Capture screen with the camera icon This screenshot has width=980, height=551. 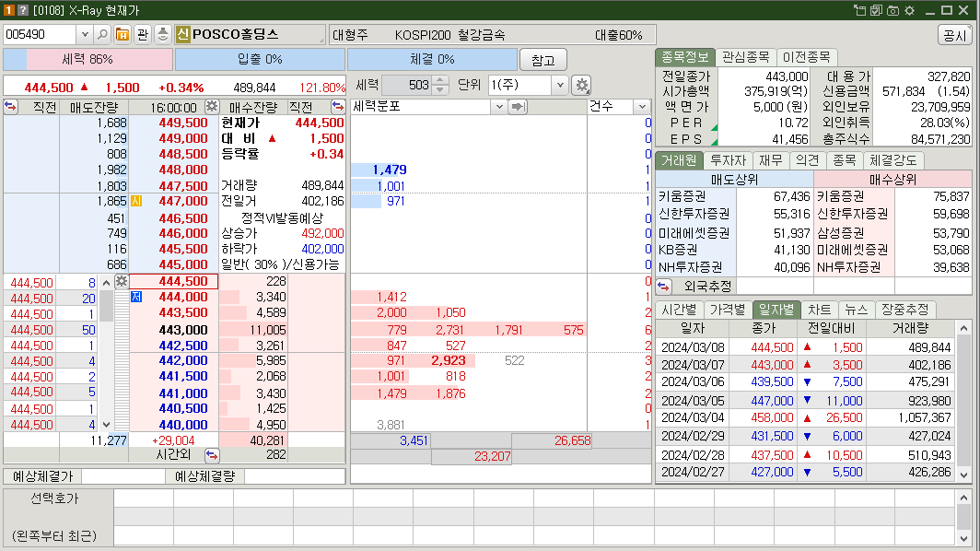click(892, 10)
